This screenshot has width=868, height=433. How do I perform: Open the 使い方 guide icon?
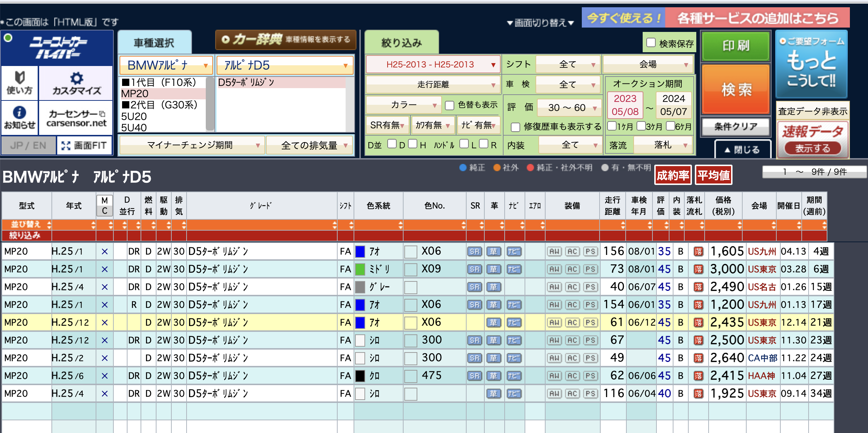pos(20,83)
